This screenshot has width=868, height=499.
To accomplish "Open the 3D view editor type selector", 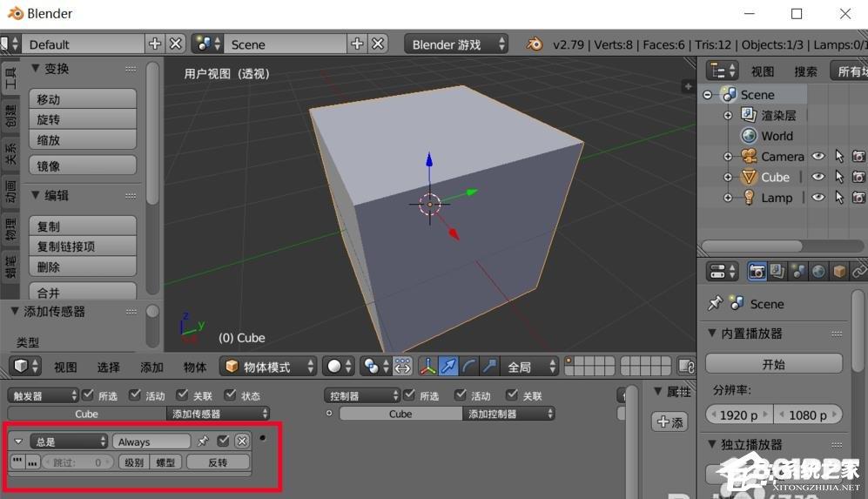I will coord(25,366).
